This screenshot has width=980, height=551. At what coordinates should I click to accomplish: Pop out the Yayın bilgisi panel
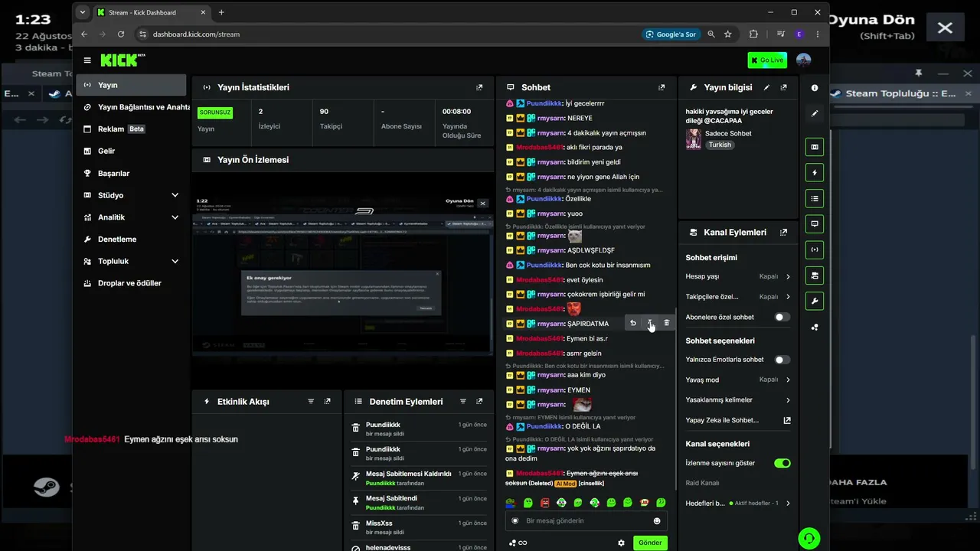783,88
